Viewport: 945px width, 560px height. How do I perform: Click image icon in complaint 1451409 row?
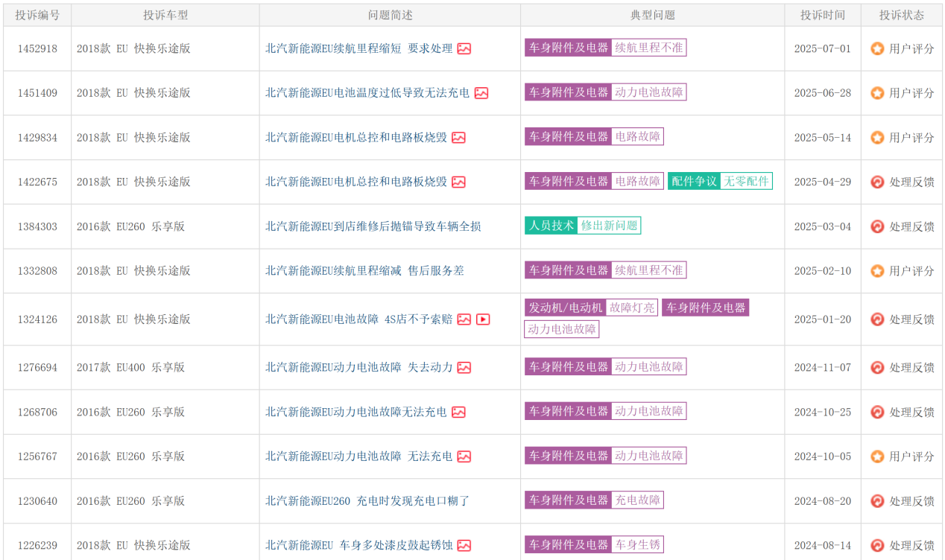481,93
